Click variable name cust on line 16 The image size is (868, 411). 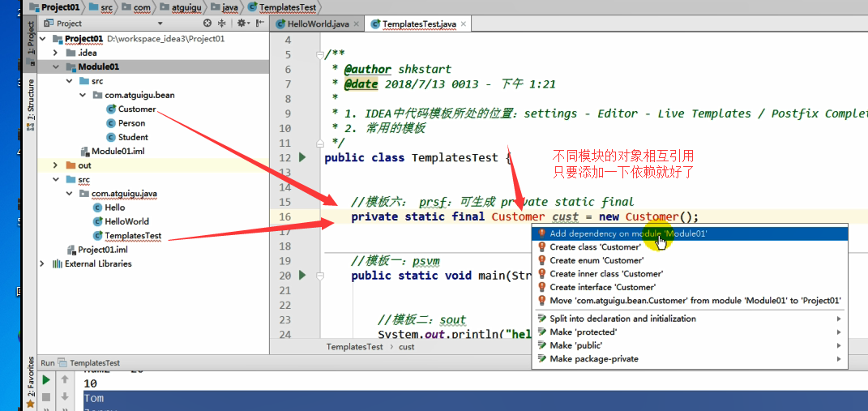click(565, 216)
